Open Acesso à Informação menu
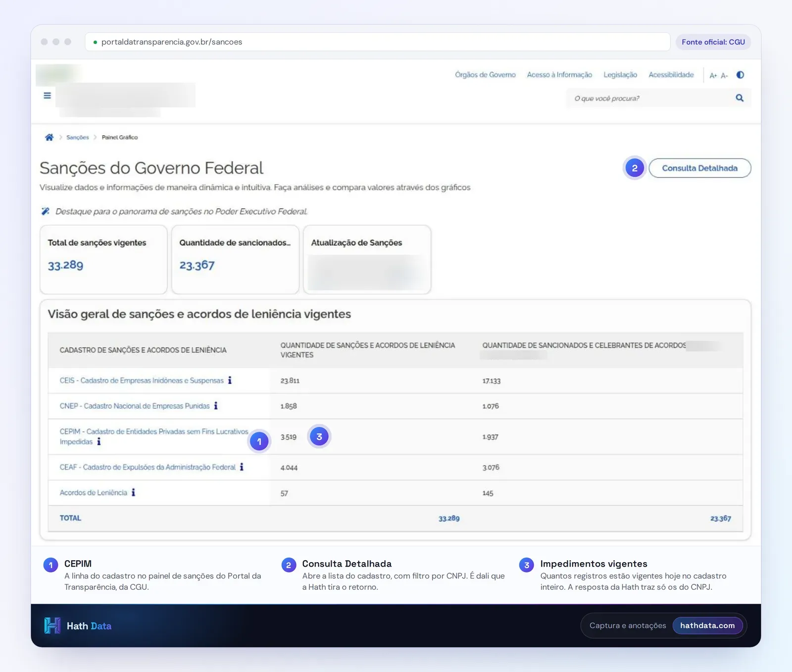Image resolution: width=792 pixels, height=672 pixels. (x=559, y=75)
